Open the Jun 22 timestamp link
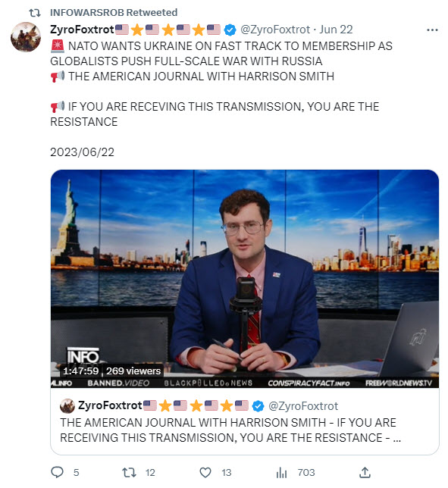448x488 pixels. 336,30
